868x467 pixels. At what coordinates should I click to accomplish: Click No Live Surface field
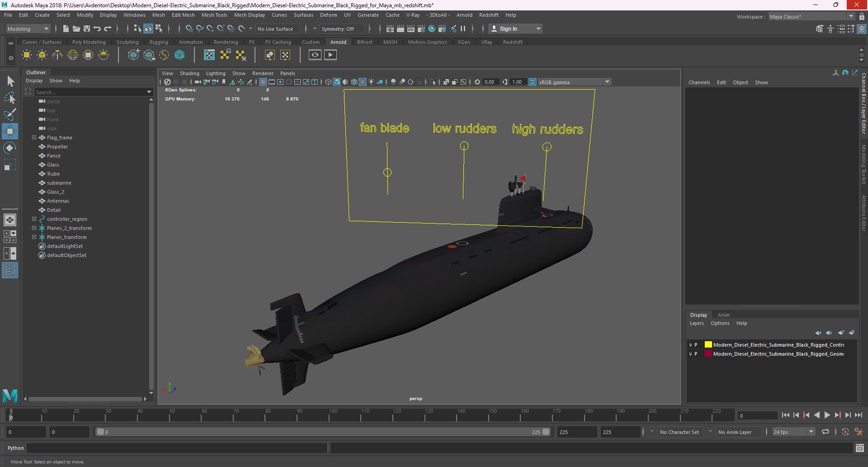[x=278, y=29]
